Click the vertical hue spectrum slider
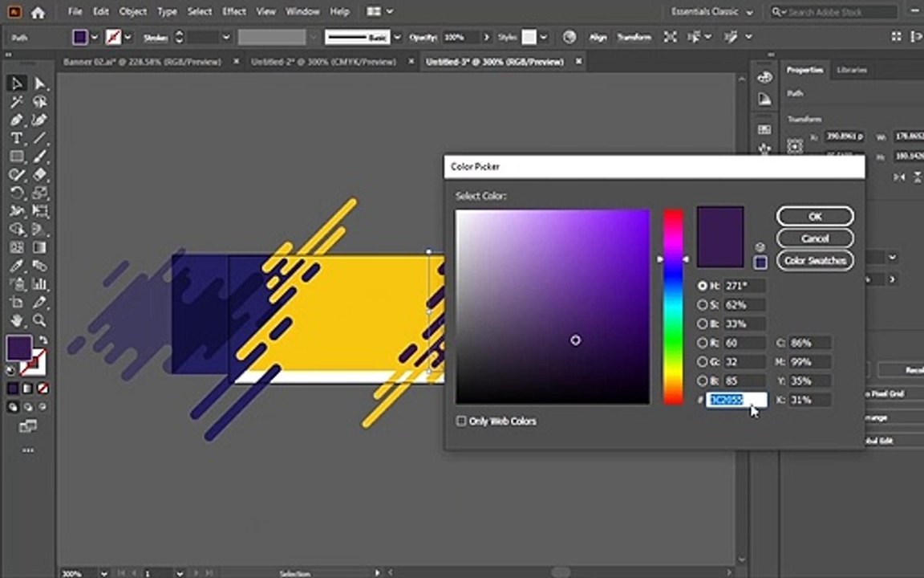 coord(673,307)
